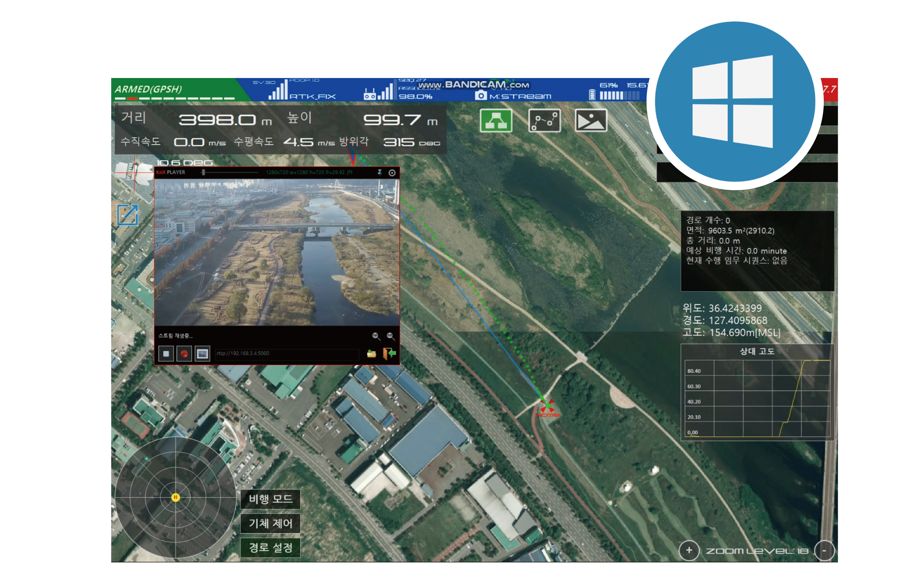Click the camera gimbal 10.6 DEG indicator
The height and width of the screenshot is (575, 924).
pos(185,163)
